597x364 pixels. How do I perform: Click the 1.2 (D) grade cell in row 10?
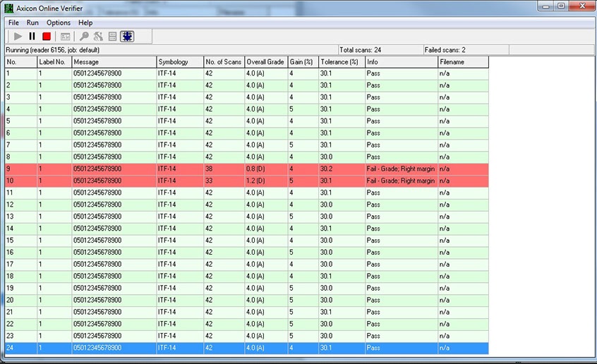266,181
